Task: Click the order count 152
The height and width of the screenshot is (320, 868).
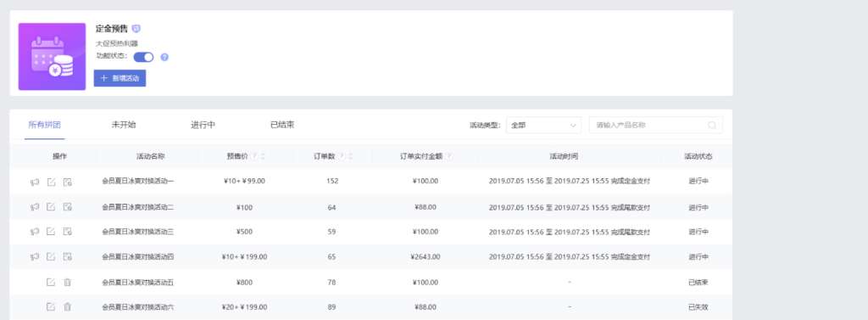Action: [332, 181]
